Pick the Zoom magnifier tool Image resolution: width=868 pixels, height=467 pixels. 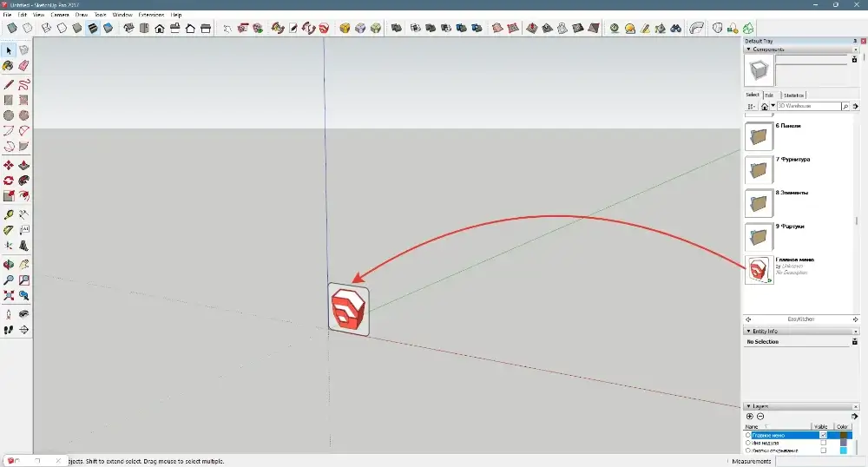9,280
